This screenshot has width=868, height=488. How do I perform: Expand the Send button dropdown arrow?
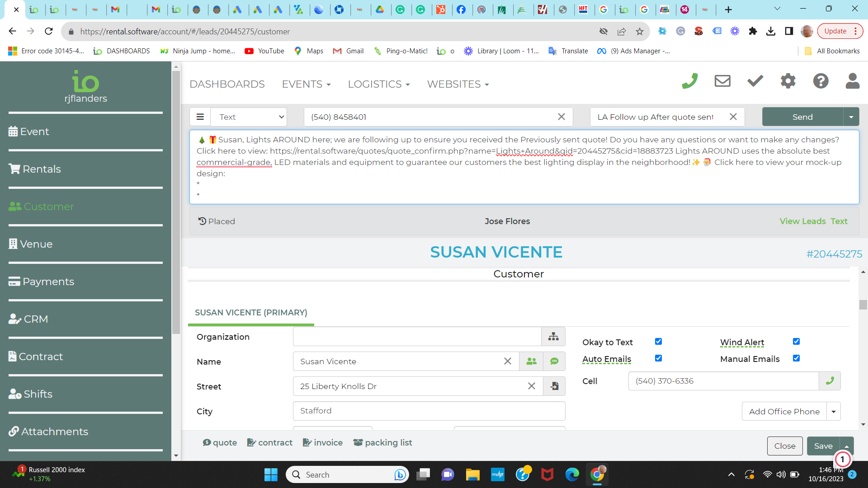pyautogui.click(x=851, y=117)
